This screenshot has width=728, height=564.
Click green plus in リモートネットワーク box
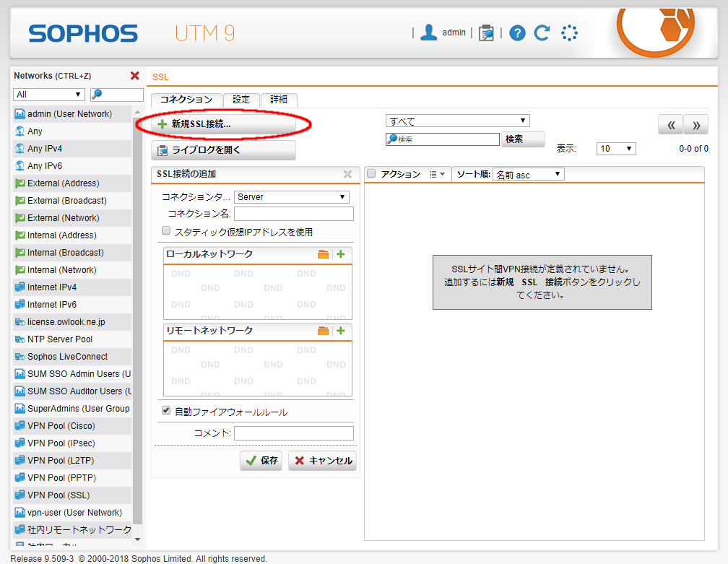coord(341,331)
